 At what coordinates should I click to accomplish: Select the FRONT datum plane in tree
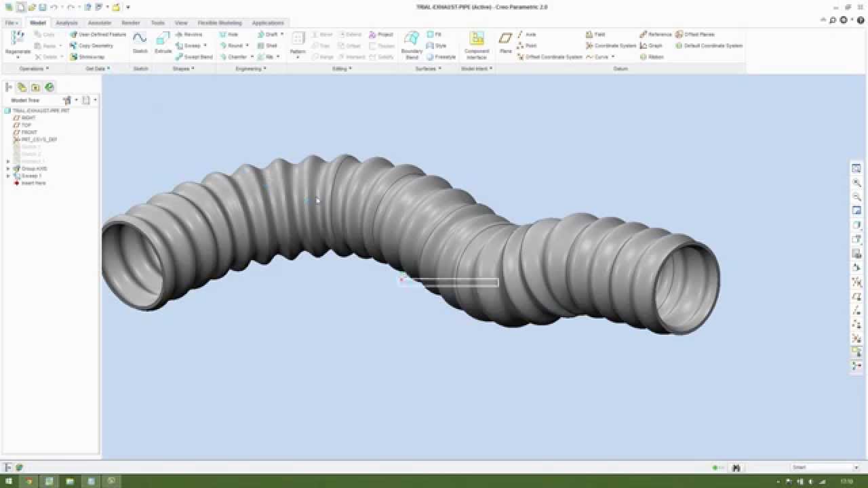[x=26, y=132]
